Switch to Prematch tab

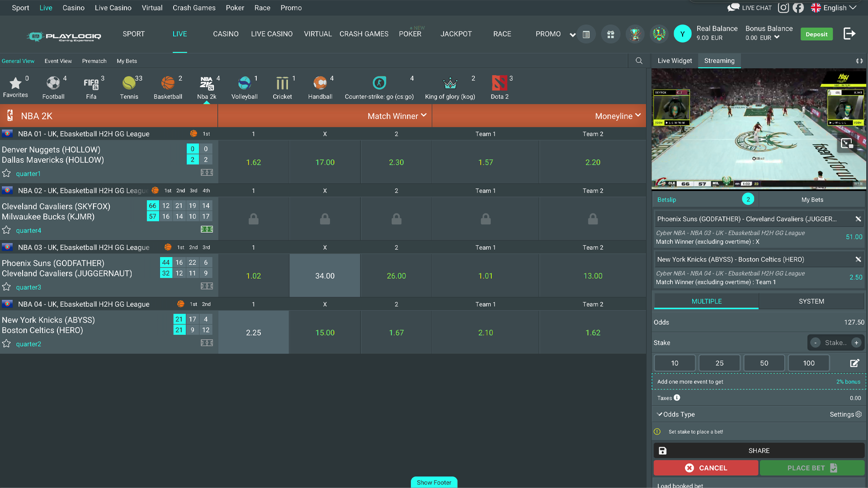(94, 61)
